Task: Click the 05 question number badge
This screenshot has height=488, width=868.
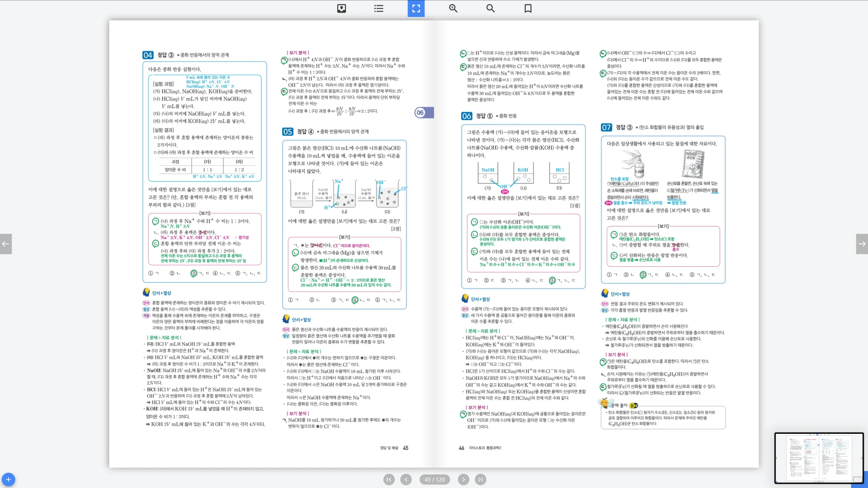Action: (287, 131)
